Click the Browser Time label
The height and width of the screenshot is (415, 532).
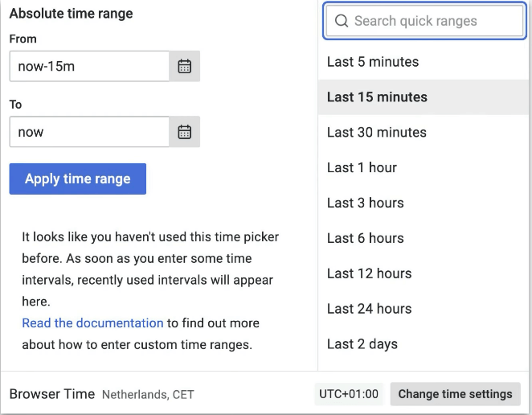tap(52, 394)
